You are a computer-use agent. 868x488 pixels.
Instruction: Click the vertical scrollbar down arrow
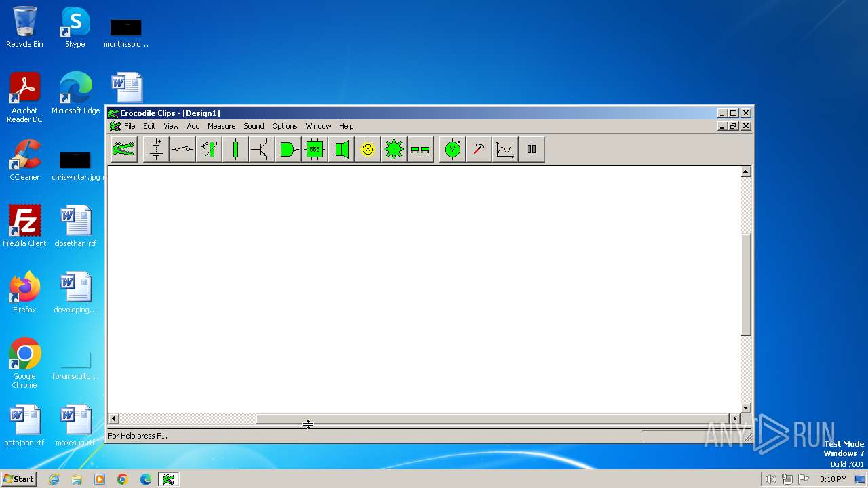click(x=746, y=408)
